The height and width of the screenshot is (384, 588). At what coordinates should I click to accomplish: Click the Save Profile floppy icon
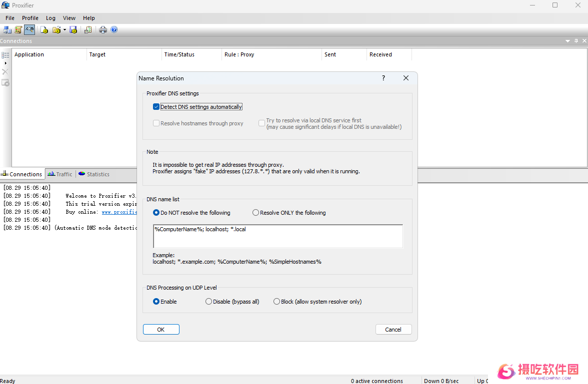click(73, 30)
